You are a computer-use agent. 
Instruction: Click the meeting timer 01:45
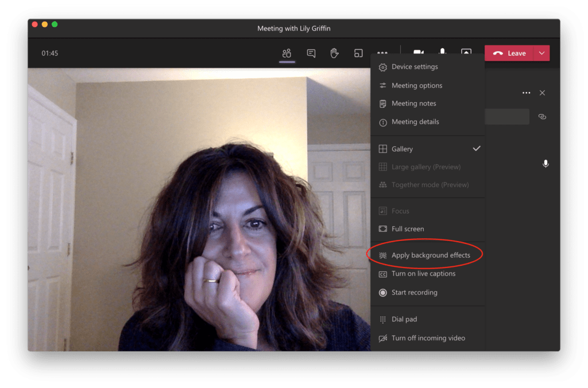tap(49, 53)
